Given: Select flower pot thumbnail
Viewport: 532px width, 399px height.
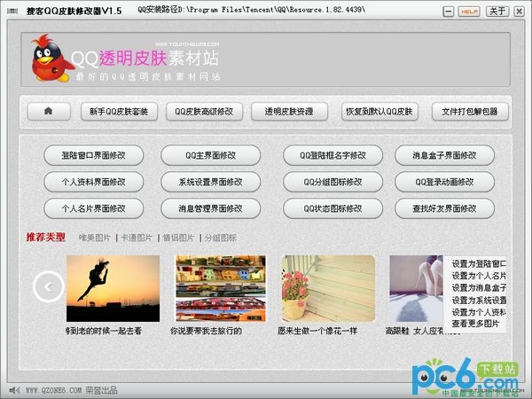Looking at the screenshot, I should (328, 288).
